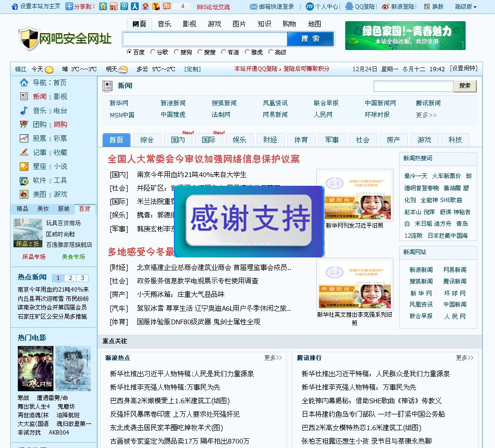
Task: Open the 床品2折 bedding thumbnail
Action: 28,233
